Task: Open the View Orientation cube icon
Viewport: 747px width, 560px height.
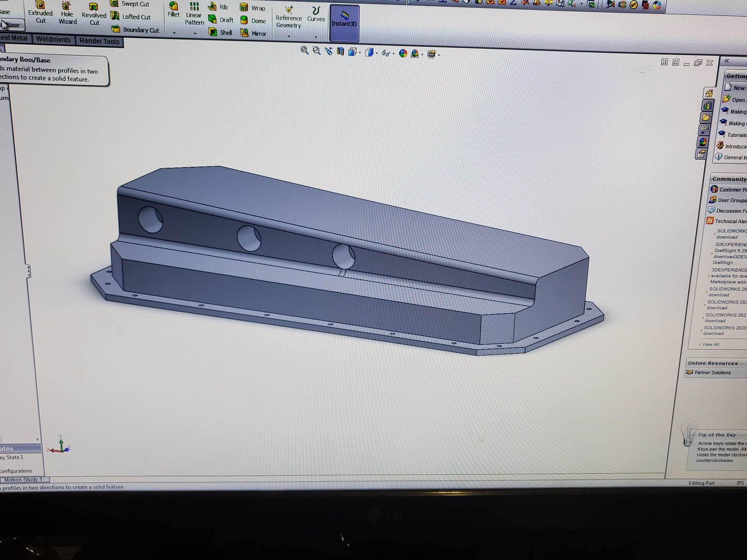Action: click(353, 52)
